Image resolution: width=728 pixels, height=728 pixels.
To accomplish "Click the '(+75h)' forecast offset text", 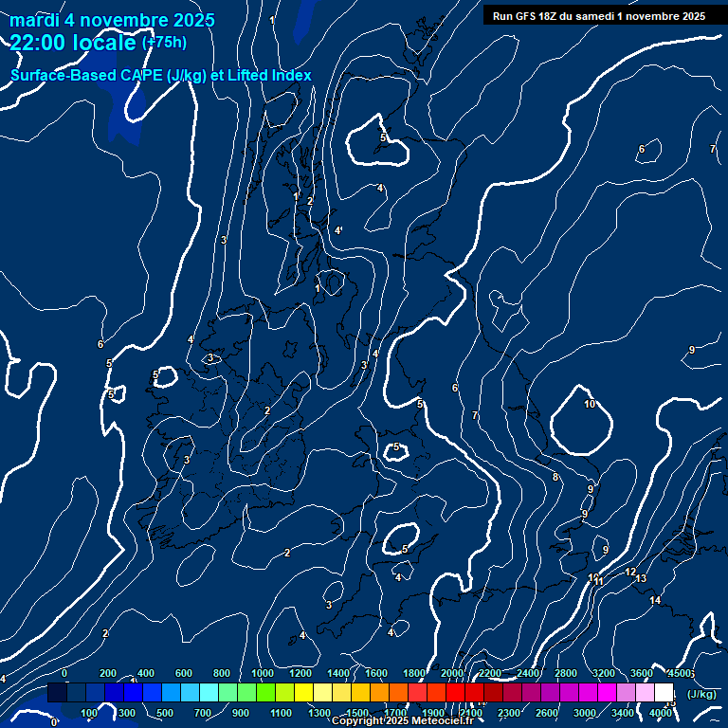I will pos(164,43).
